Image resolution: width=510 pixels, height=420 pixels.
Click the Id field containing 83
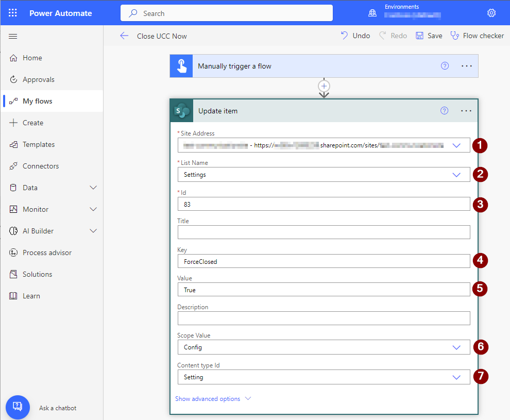pyautogui.click(x=324, y=204)
